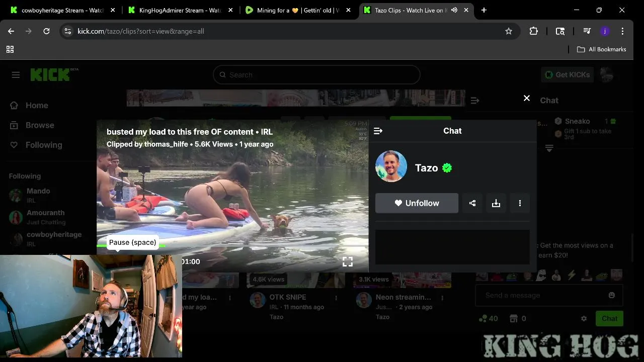Open media control icon in toolbar
The height and width of the screenshot is (362, 644).
click(587, 31)
